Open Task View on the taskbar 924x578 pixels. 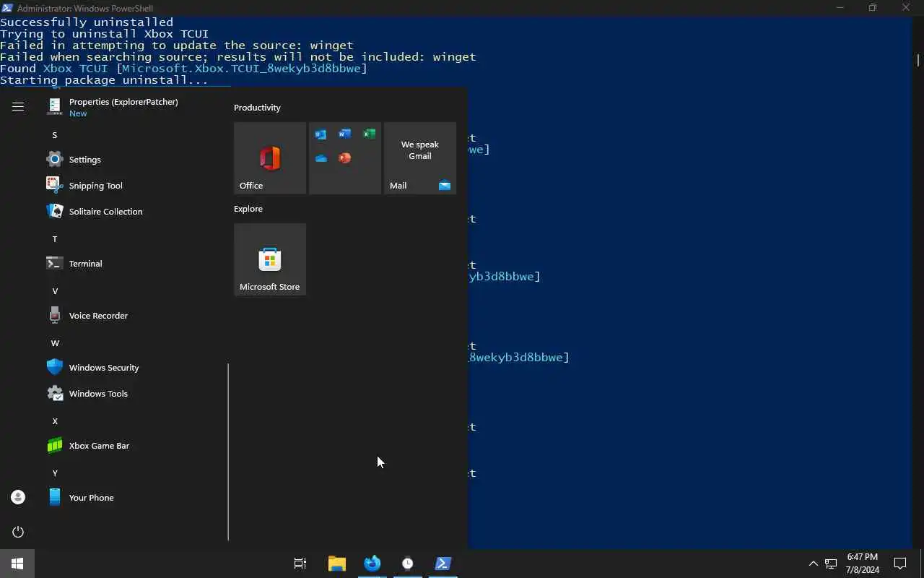[x=300, y=564]
